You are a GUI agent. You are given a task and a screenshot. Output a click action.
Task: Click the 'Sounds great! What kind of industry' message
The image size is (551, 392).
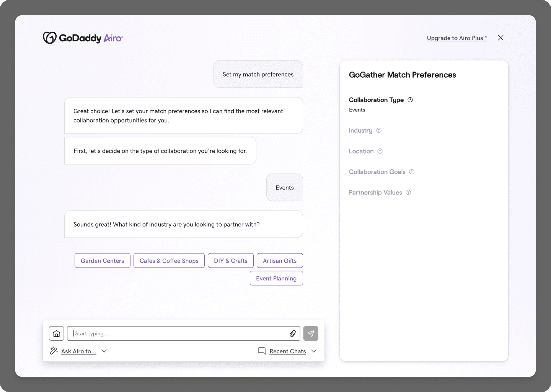(x=184, y=224)
